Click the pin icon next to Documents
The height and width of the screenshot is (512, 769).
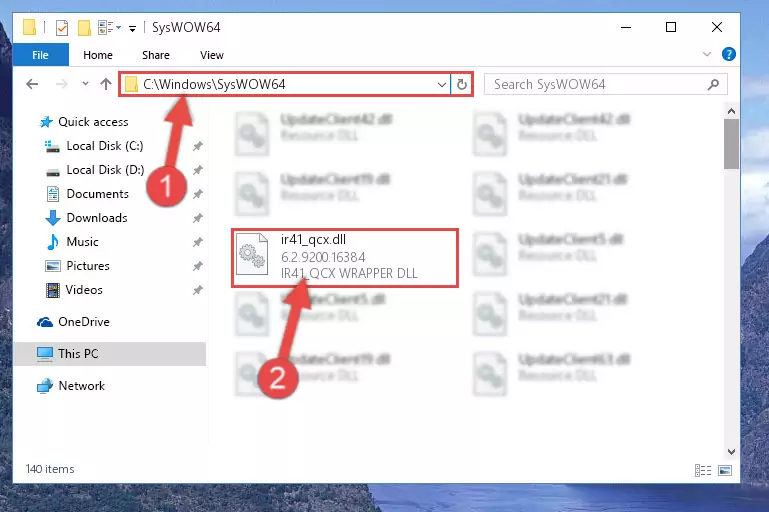pos(198,194)
